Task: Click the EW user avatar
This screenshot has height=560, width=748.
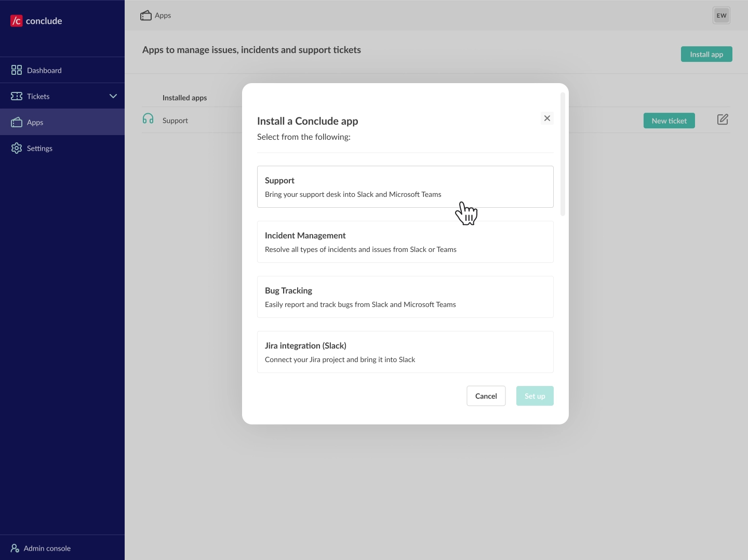Action: click(722, 16)
